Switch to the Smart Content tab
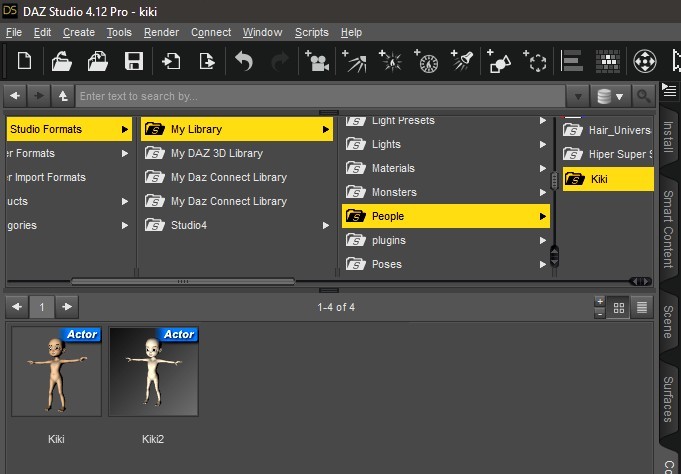Image resolution: width=681 pixels, height=474 pixels. pyautogui.click(x=669, y=229)
